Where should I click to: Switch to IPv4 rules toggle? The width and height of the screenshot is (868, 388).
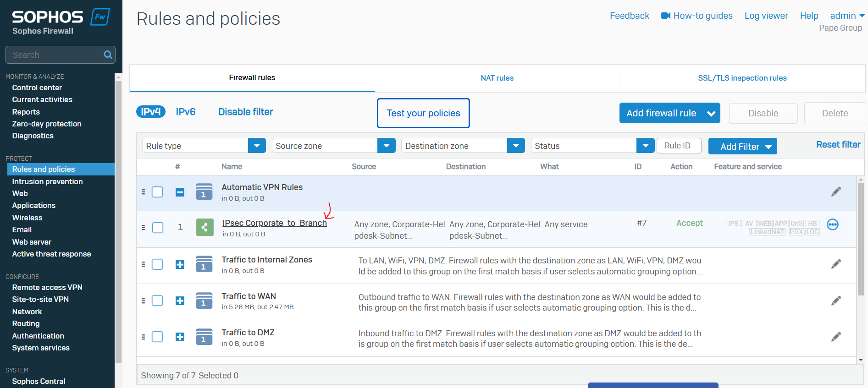pyautogui.click(x=151, y=112)
